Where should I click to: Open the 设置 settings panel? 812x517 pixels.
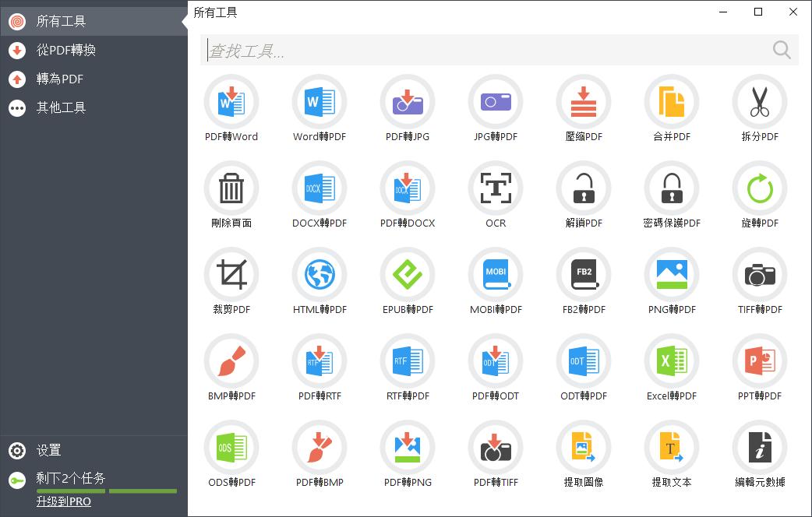point(47,450)
